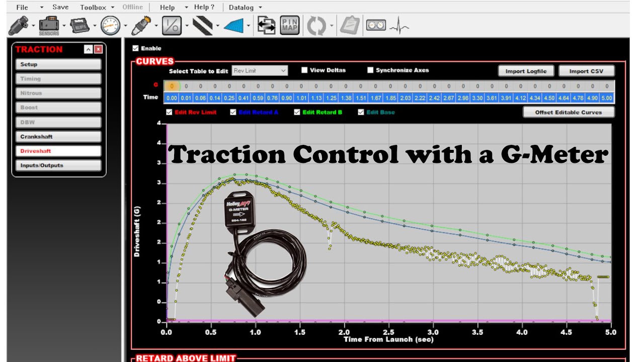
Task: Select the 4.50 Time cell
Action: point(549,98)
